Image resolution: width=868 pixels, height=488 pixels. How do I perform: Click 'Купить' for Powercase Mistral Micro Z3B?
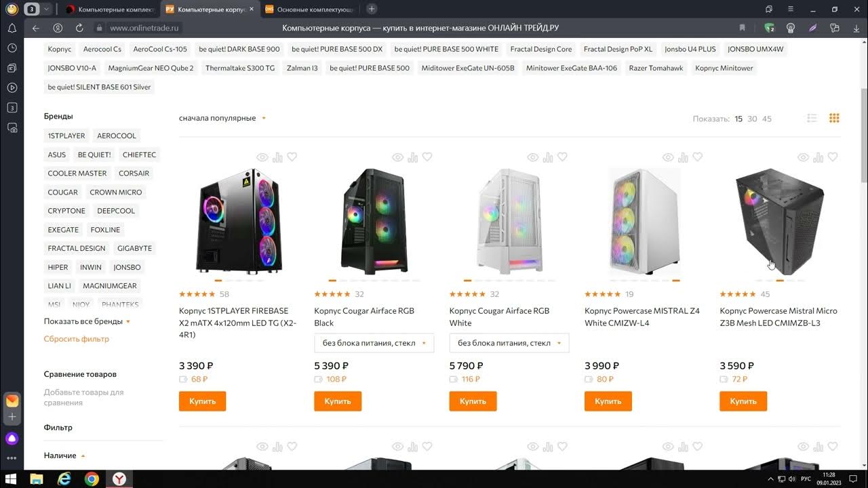(x=743, y=401)
